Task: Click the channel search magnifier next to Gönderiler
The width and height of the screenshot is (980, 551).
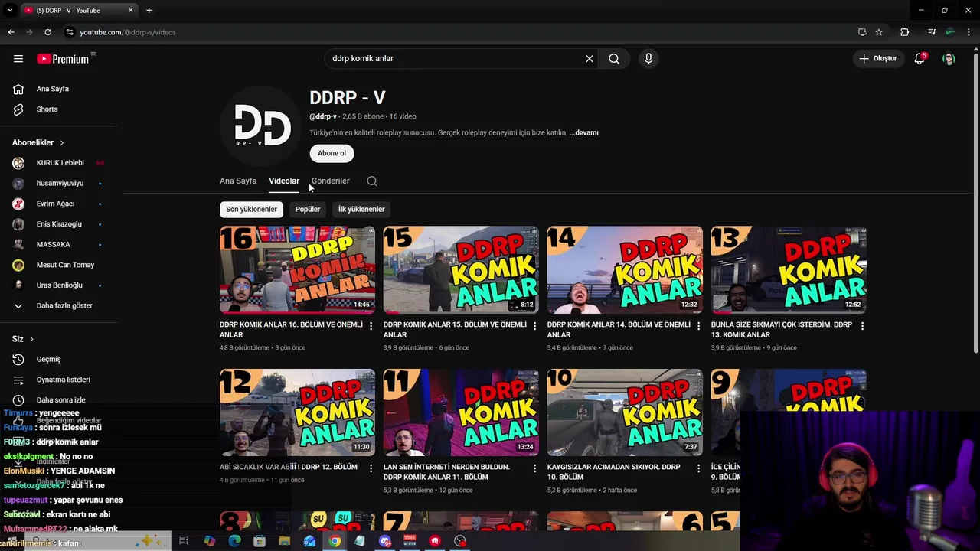Action: pos(372,181)
